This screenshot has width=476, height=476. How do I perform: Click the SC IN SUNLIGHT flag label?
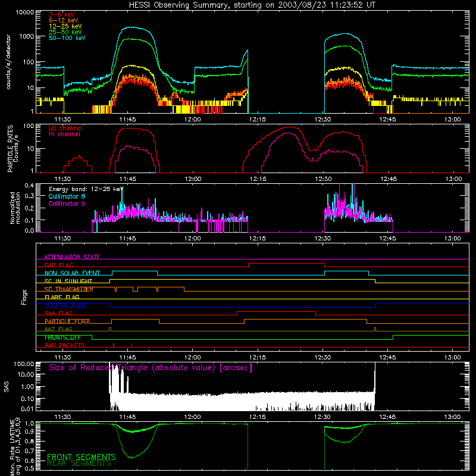tap(68, 281)
